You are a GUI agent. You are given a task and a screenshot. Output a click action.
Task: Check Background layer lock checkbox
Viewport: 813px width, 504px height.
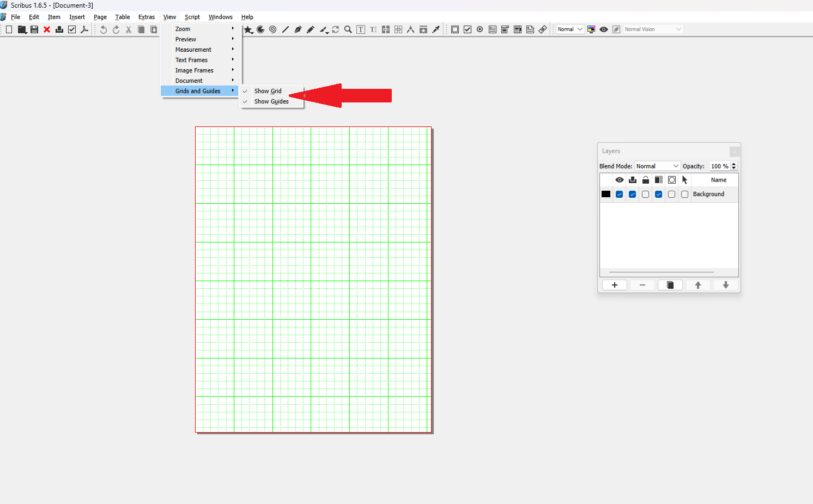[x=645, y=195]
